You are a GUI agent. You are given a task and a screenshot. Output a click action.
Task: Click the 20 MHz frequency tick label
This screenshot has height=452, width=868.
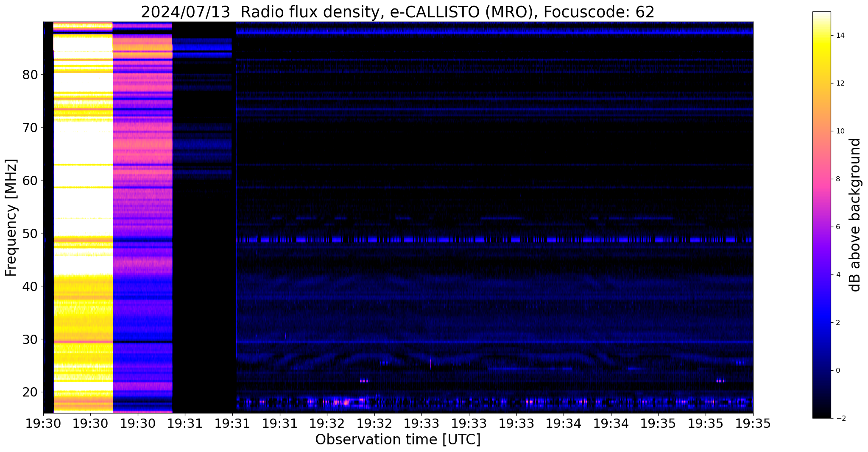[x=31, y=393]
